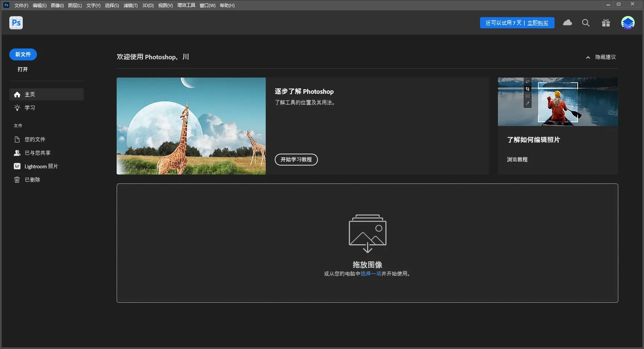644x349 pixels.
Task: Open 您的文件 from the sidebar
Action: tap(35, 139)
